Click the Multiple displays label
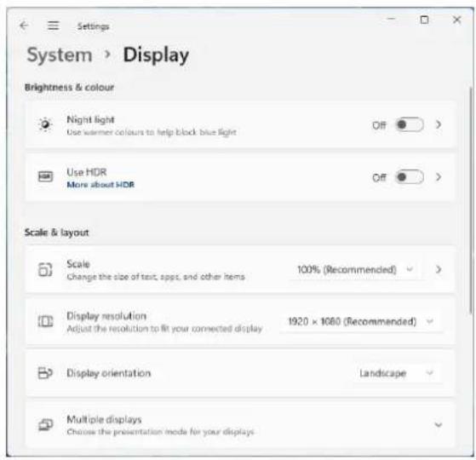Image resolution: width=476 pixels, height=460 pixels. [x=104, y=420]
